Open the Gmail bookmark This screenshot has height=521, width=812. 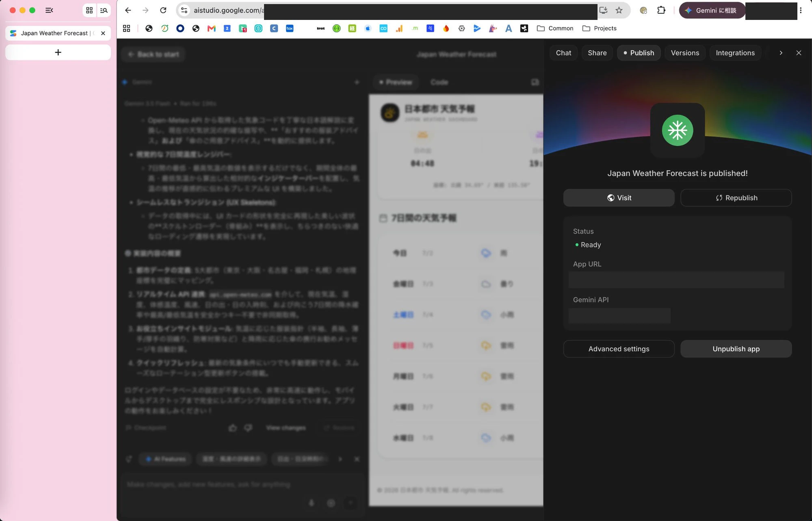(x=211, y=28)
